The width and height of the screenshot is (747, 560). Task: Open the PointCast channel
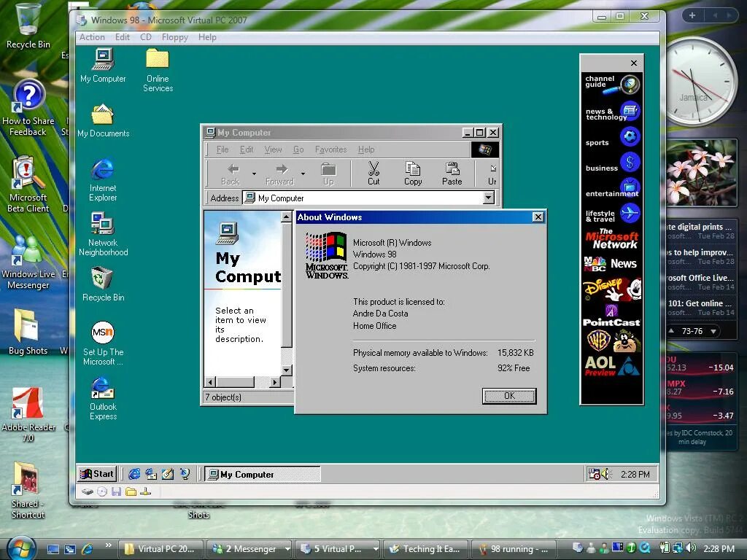[612, 316]
